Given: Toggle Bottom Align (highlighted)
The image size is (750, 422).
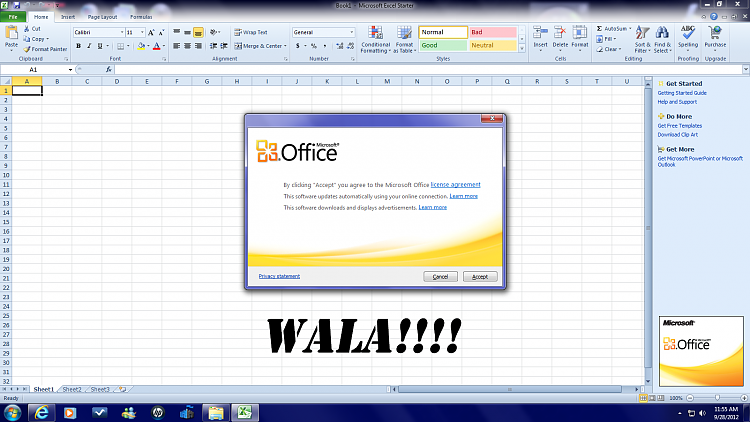Looking at the screenshot, I should (x=198, y=33).
